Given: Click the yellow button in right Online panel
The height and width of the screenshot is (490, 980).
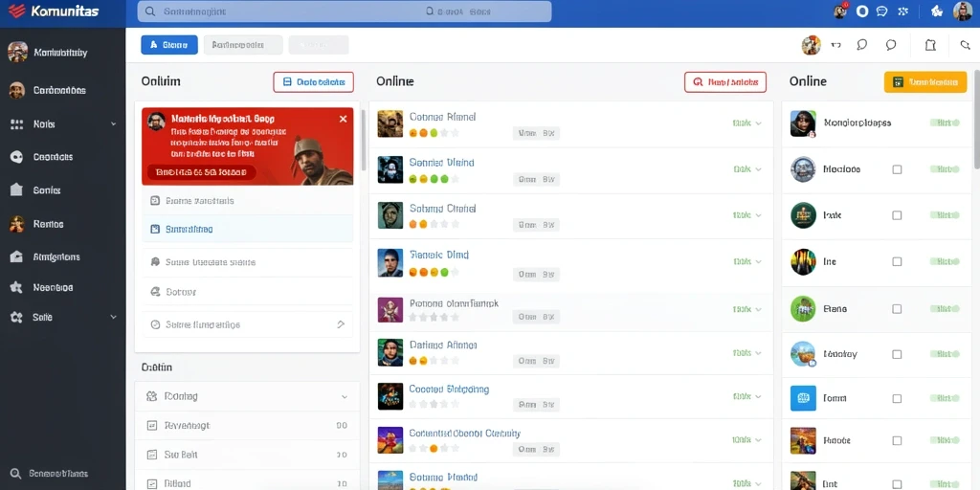Looking at the screenshot, I should [x=925, y=82].
